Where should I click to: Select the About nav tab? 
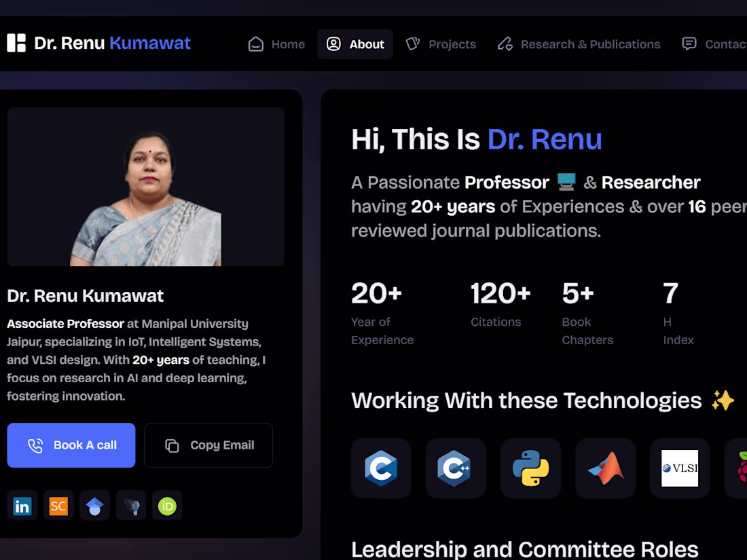coord(355,44)
